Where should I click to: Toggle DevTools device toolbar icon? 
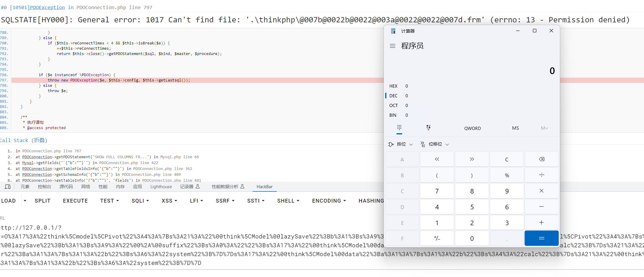pos(8,187)
